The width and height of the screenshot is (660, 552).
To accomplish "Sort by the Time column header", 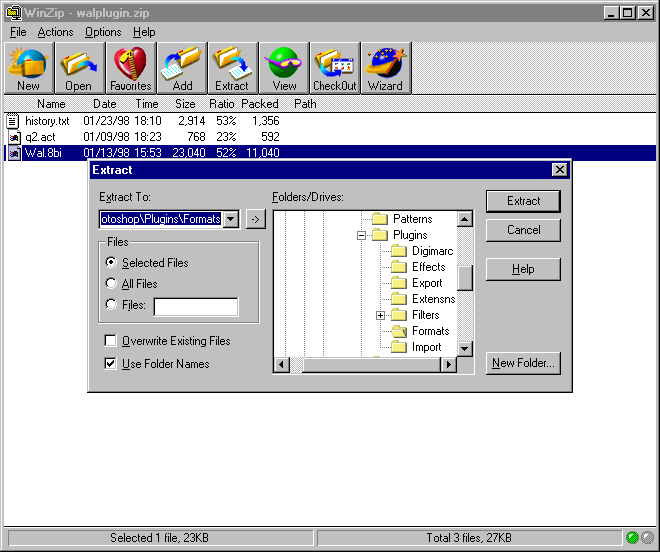I will [x=147, y=104].
